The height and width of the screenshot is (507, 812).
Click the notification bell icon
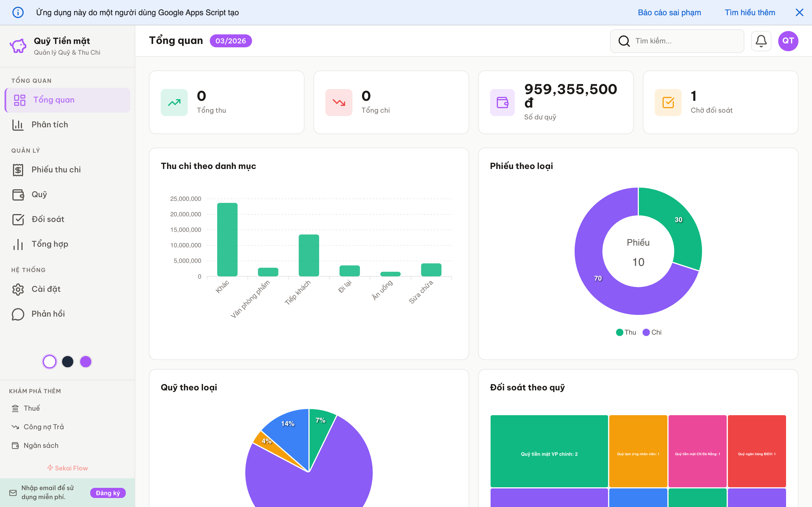761,41
